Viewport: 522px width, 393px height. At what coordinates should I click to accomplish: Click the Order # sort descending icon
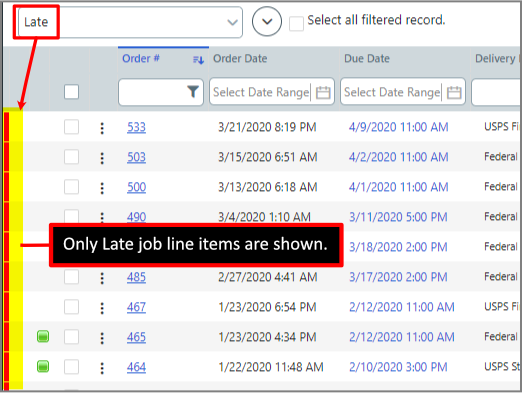pos(198,60)
